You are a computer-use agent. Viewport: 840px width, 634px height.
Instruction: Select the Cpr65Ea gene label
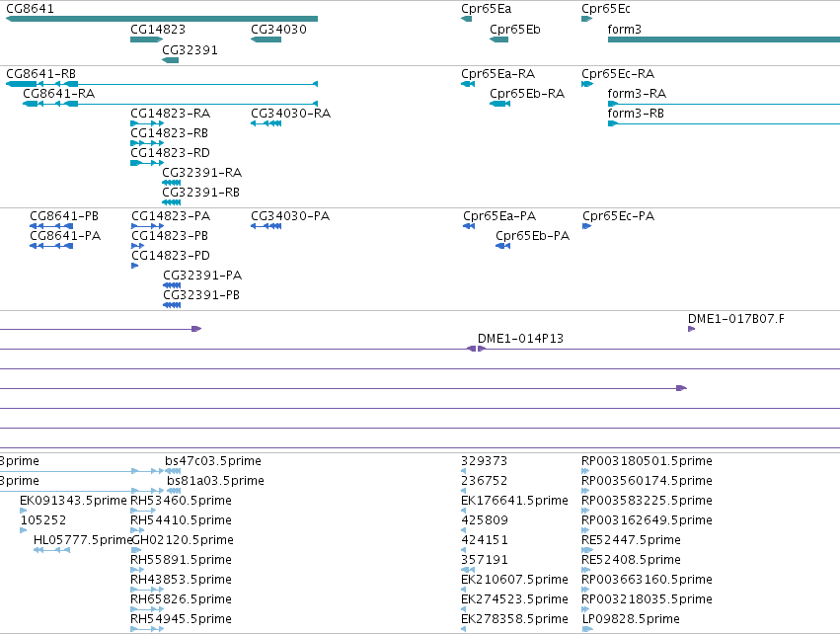click(x=486, y=9)
